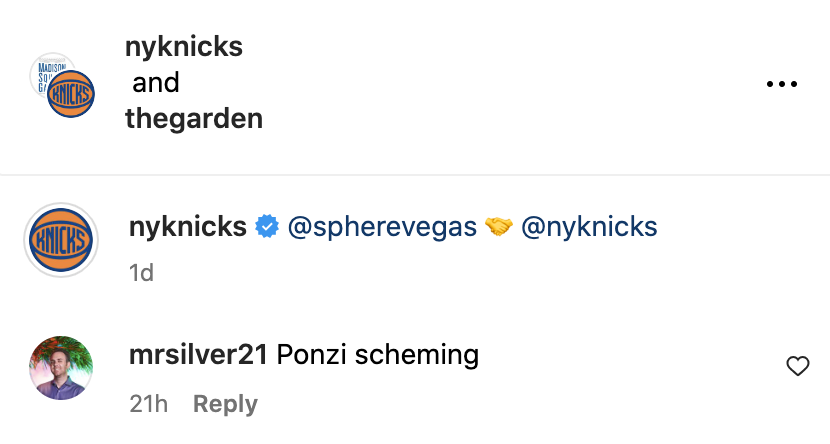This screenshot has width=830, height=444.
Task: Like the mrsilver21 comment with heart
Action: pos(797,367)
